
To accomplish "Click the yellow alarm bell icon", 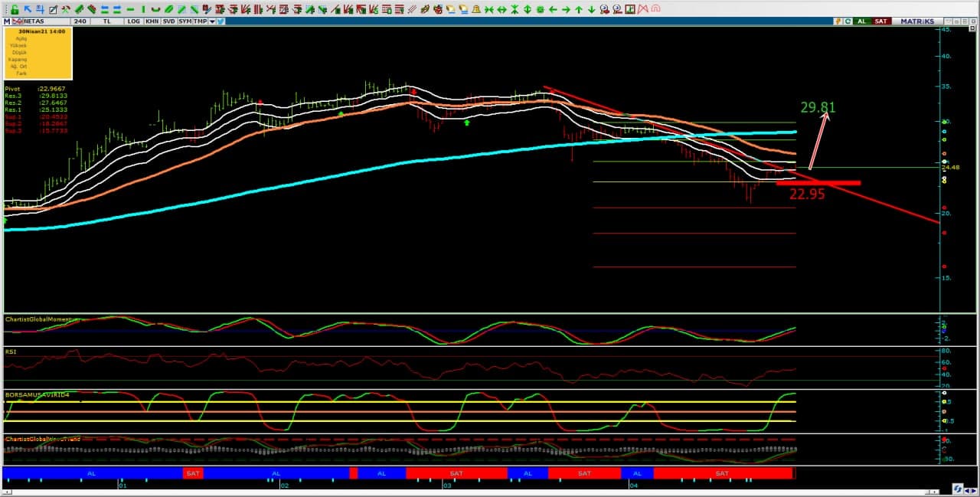I will click(475, 9).
